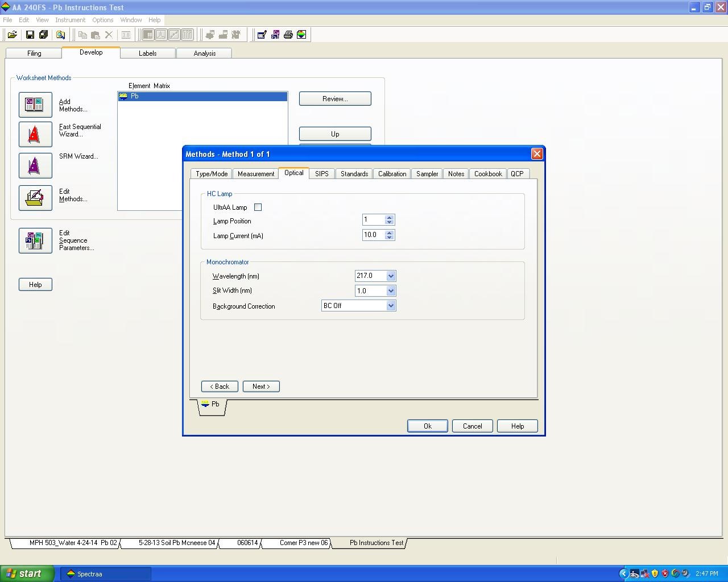Open the Add Methods icon button

pyautogui.click(x=35, y=105)
